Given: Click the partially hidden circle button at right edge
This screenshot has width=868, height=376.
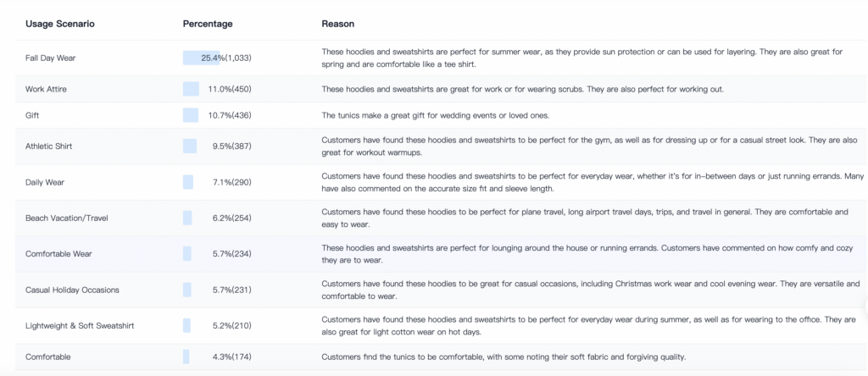Looking at the screenshot, I should pos(865,306).
